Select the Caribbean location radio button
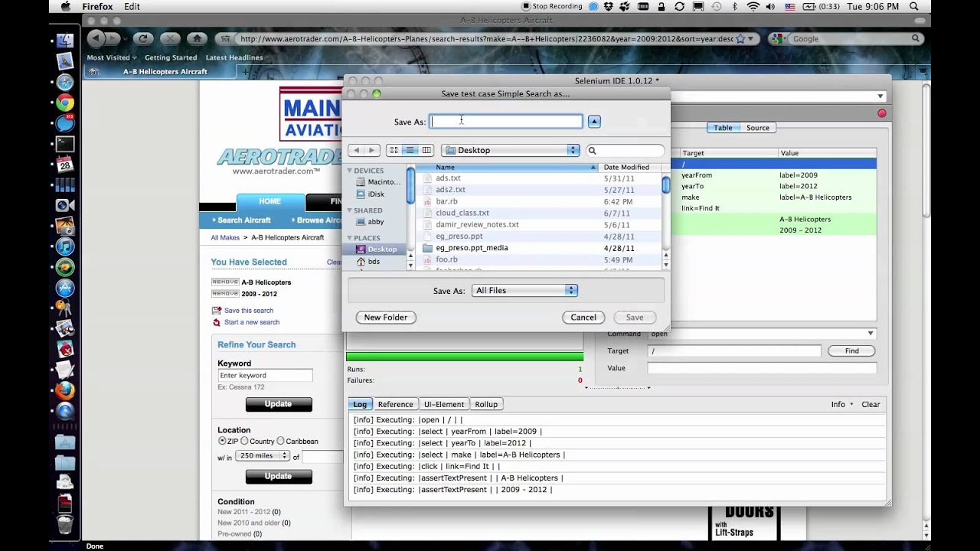The image size is (980, 551). [280, 441]
